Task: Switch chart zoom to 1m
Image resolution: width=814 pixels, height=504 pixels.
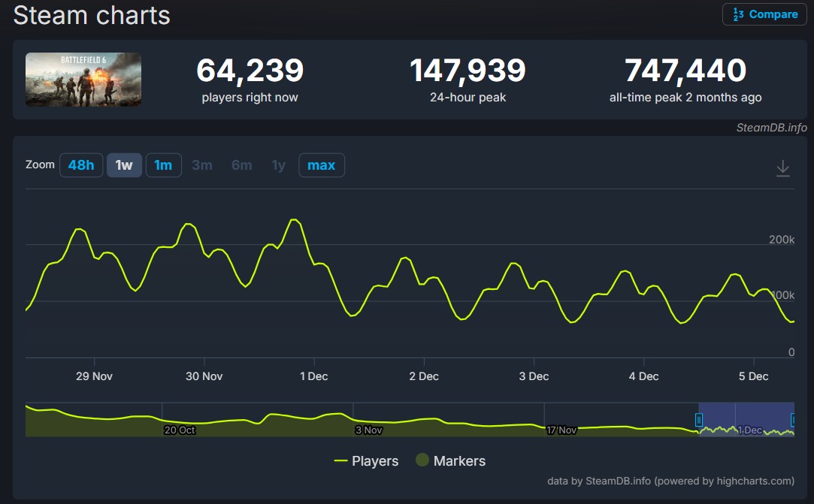Action: coord(163,165)
